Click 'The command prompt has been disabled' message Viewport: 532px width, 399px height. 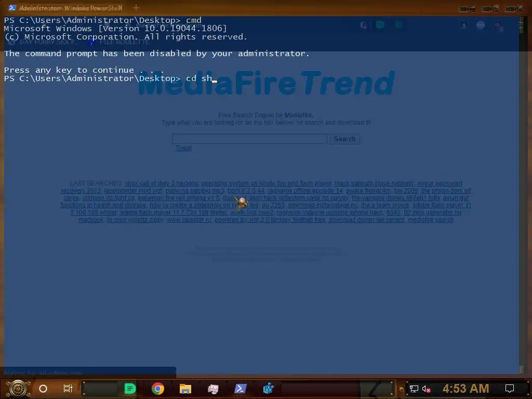coord(157,54)
